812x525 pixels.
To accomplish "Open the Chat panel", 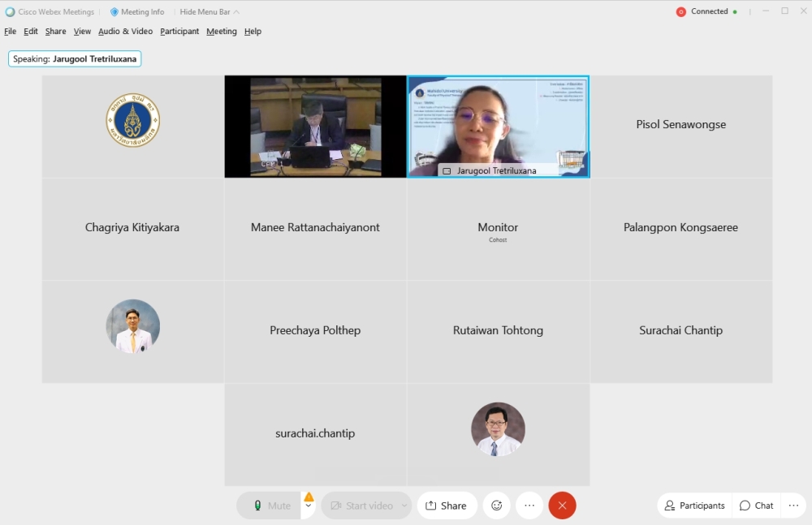I will click(x=756, y=506).
